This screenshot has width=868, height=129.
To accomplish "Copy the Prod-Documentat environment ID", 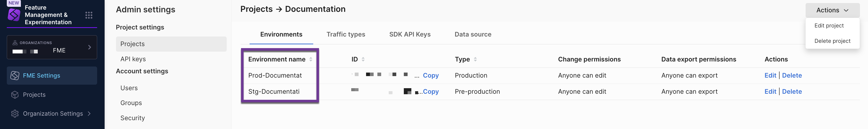I will click(x=431, y=76).
